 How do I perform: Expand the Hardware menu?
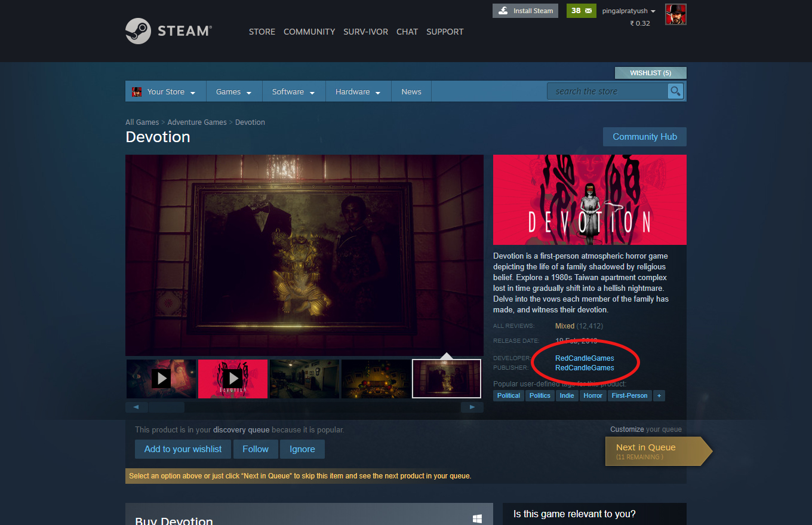(358, 91)
